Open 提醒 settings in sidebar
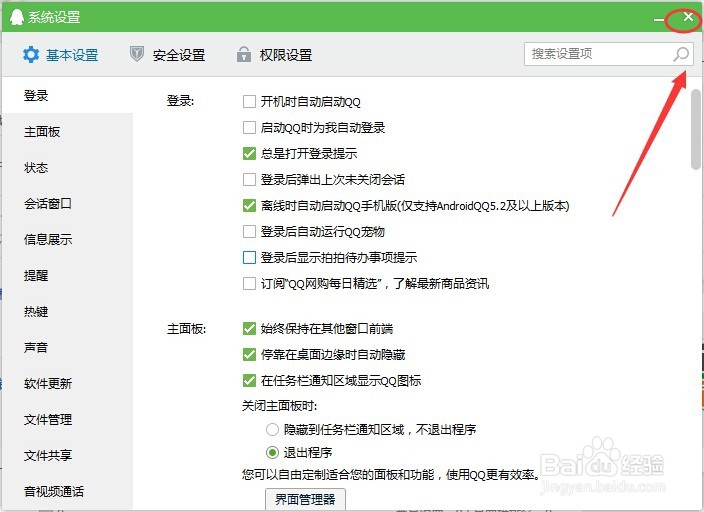 (x=68, y=275)
